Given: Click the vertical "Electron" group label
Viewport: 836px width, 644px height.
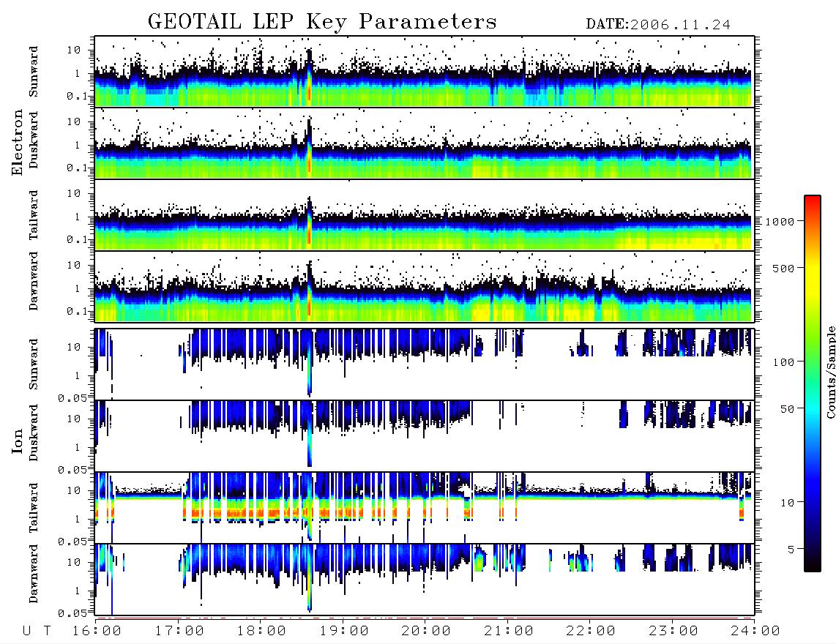Looking at the screenshot, I should [x=17, y=143].
